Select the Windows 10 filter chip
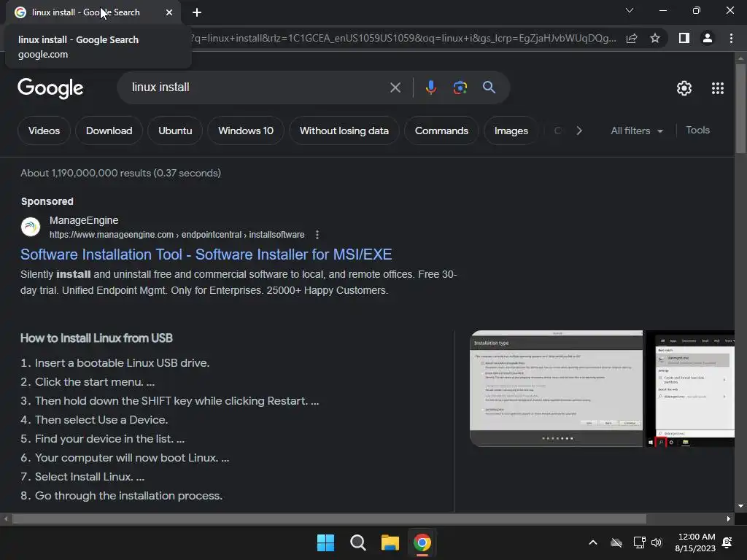 pos(246,131)
